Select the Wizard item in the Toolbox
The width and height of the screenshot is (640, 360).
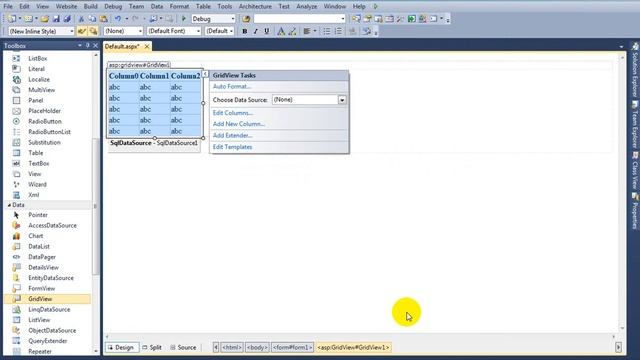tap(37, 184)
